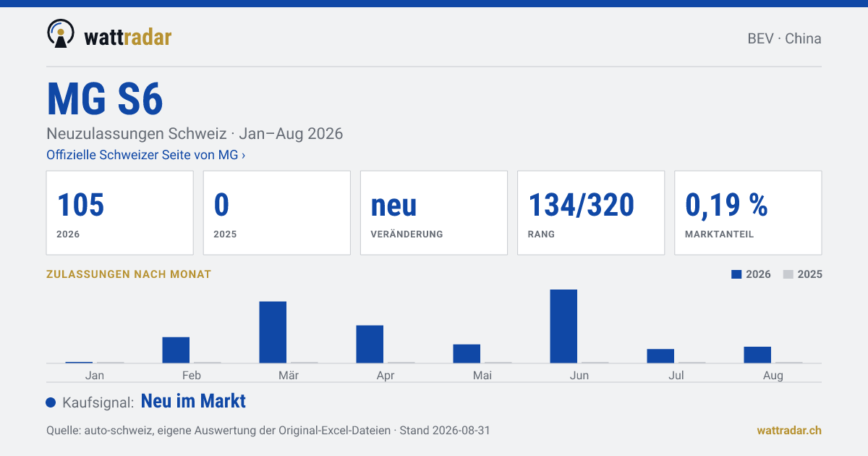Click the 2025 grey legend swatch
Viewport: 868px width, 456px height.
(788, 274)
